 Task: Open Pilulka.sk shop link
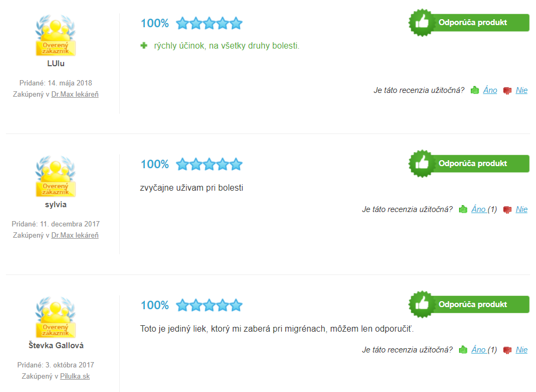point(75,376)
